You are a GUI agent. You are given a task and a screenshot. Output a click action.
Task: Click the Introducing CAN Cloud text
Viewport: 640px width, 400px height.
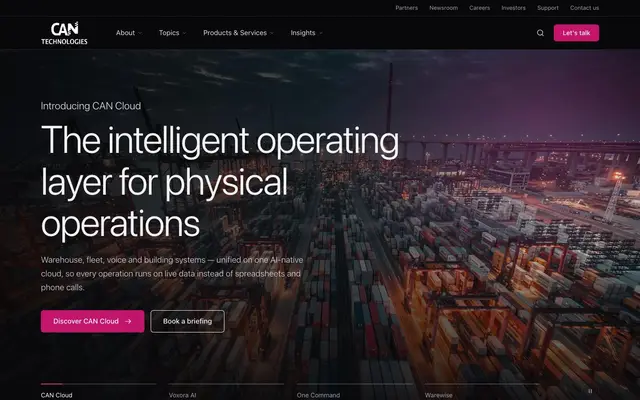coord(91,106)
